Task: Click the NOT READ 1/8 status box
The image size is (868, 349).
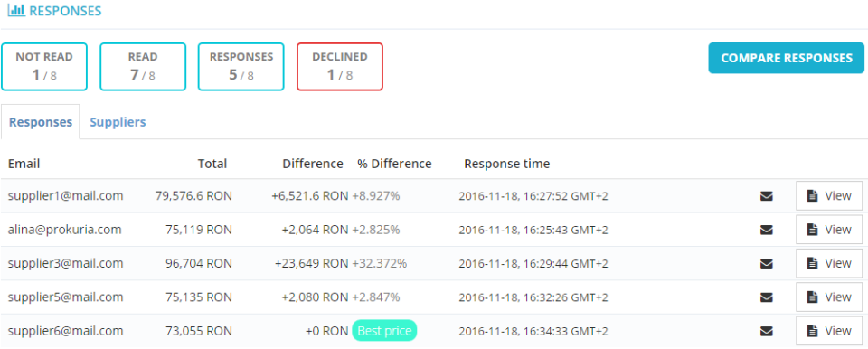Action: (x=44, y=67)
